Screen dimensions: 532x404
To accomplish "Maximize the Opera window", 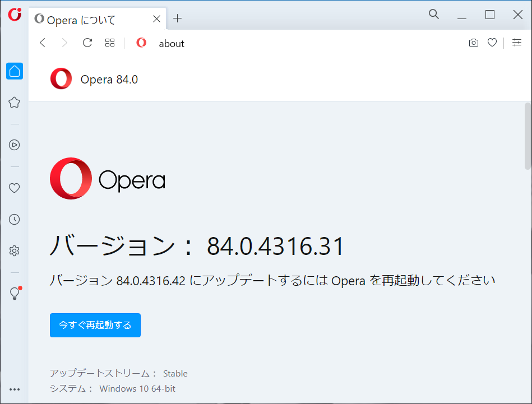I will click(490, 15).
